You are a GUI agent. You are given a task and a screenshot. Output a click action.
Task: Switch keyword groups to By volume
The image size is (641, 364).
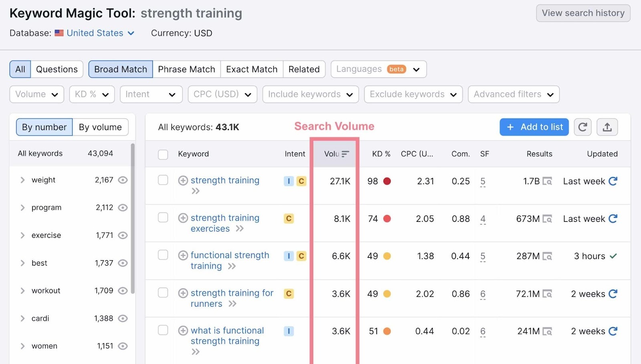pos(100,127)
